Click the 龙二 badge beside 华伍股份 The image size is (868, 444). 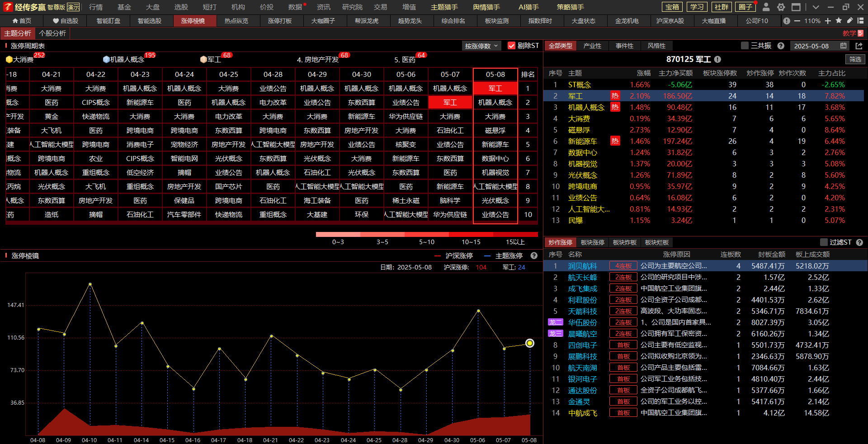pyautogui.click(x=556, y=322)
